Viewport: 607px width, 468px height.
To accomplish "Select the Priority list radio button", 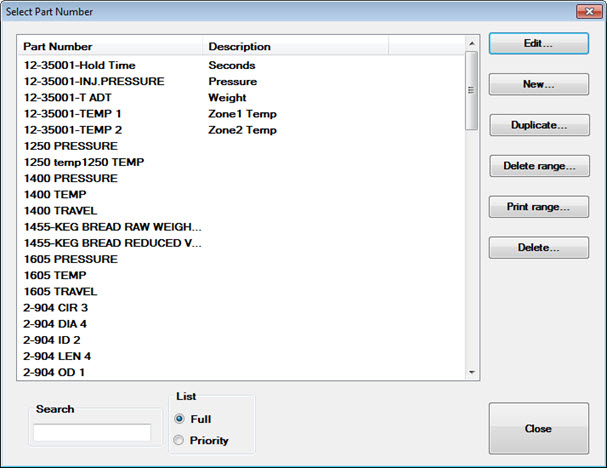I will (x=180, y=440).
